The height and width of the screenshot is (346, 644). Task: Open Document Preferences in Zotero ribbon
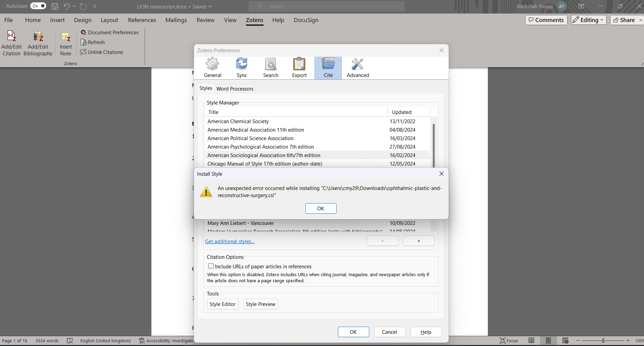[x=110, y=33]
